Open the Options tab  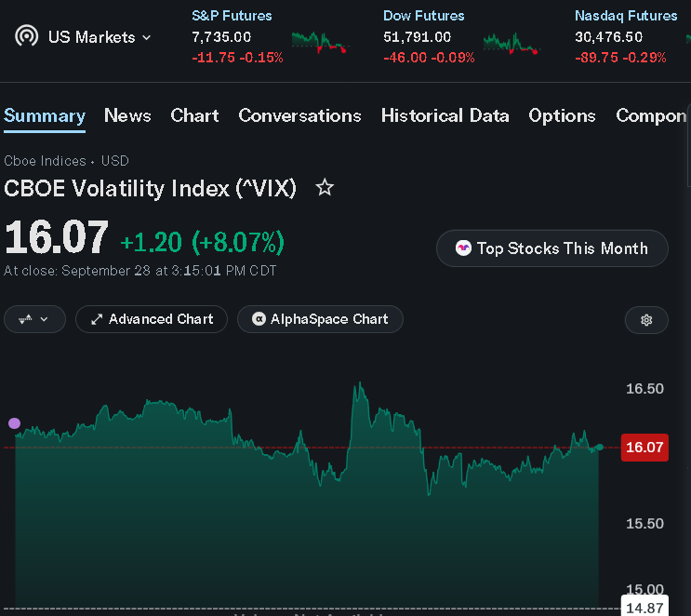(x=562, y=115)
